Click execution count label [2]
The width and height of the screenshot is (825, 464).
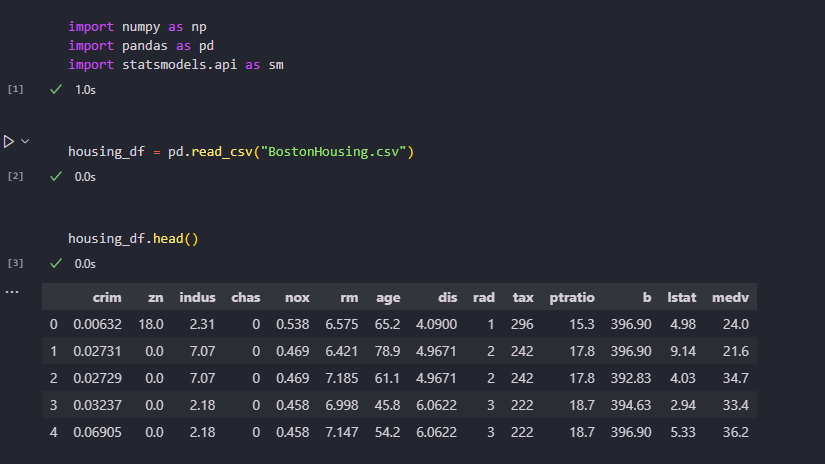pyautogui.click(x=15, y=176)
